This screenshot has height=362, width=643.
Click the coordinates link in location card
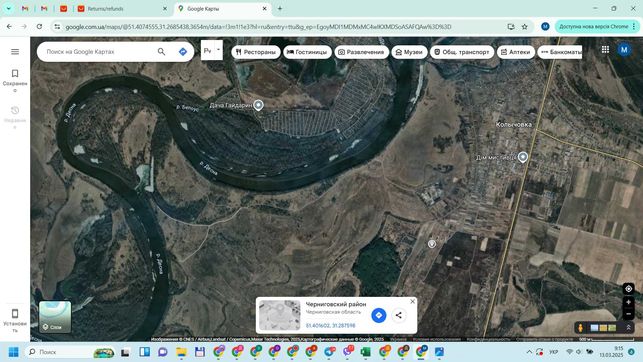pos(331,326)
